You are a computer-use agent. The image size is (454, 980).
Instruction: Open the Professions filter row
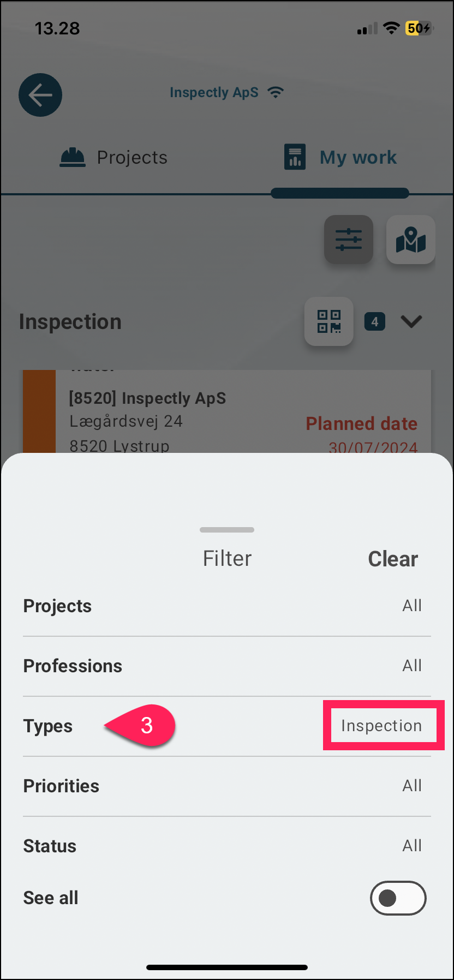227,666
